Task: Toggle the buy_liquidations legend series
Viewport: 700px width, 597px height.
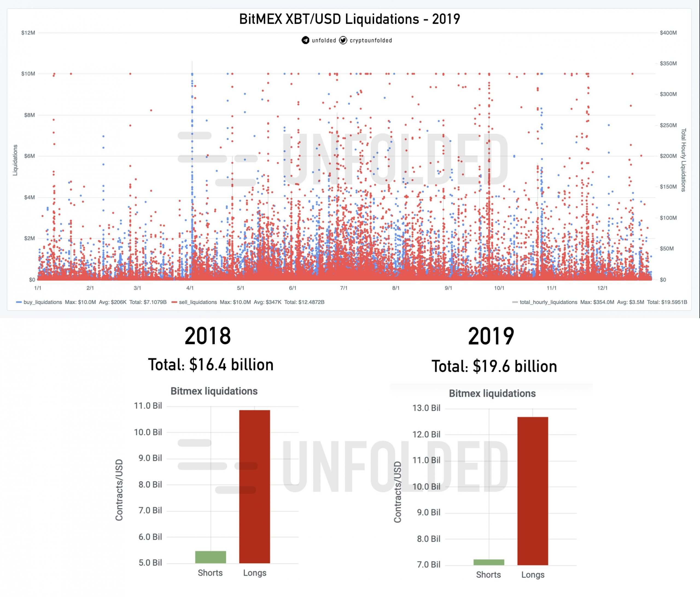Action: tap(43, 302)
